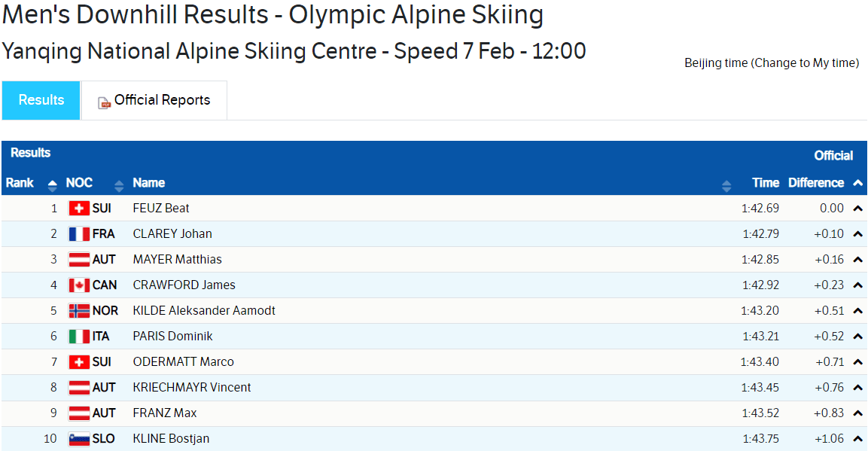Click KRIECHMAYR Vincent's name in the table
The height and width of the screenshot is (451, 868).
[192, 388]
